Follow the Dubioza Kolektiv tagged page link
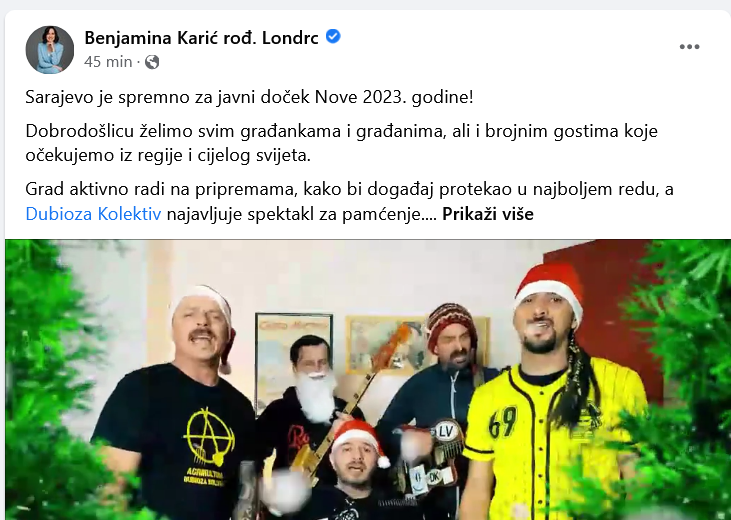Viewport: 731px width, 520px height. pyautogui.click(x=93, y=214)
